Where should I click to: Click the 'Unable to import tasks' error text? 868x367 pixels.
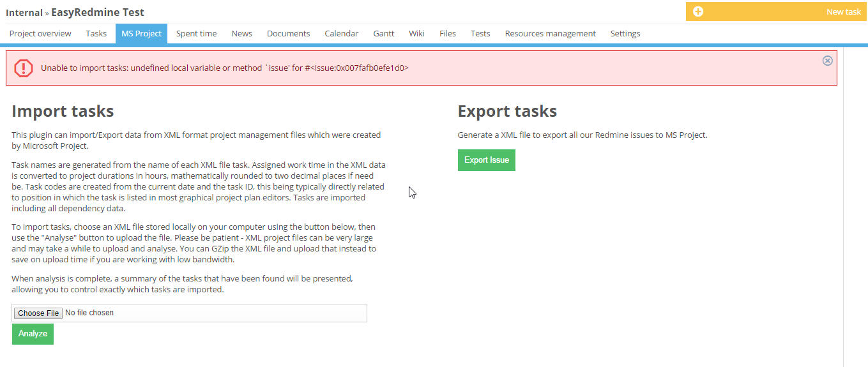click(225, 68)
